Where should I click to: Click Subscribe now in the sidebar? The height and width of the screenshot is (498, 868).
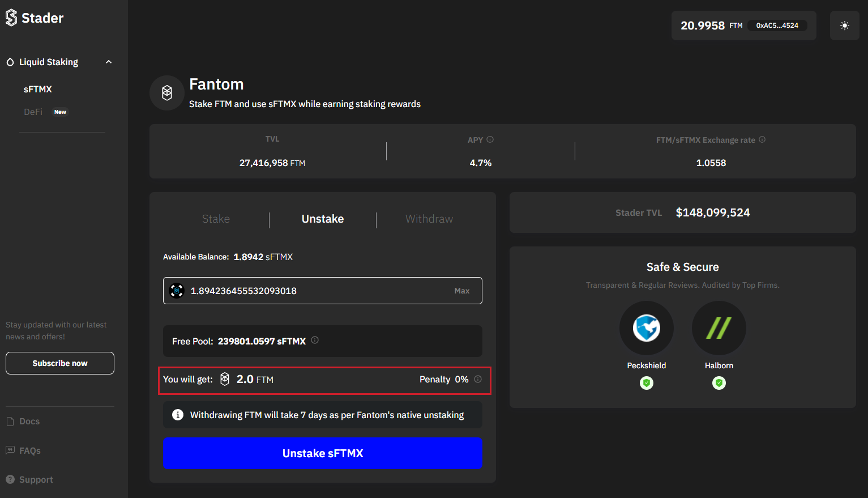coord(59,363)
